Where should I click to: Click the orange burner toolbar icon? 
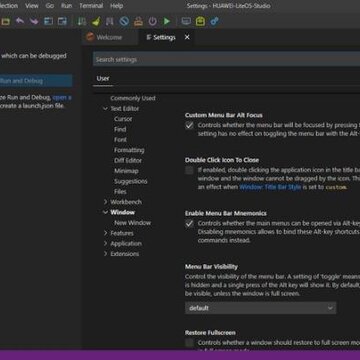click(x=138, y=22)
